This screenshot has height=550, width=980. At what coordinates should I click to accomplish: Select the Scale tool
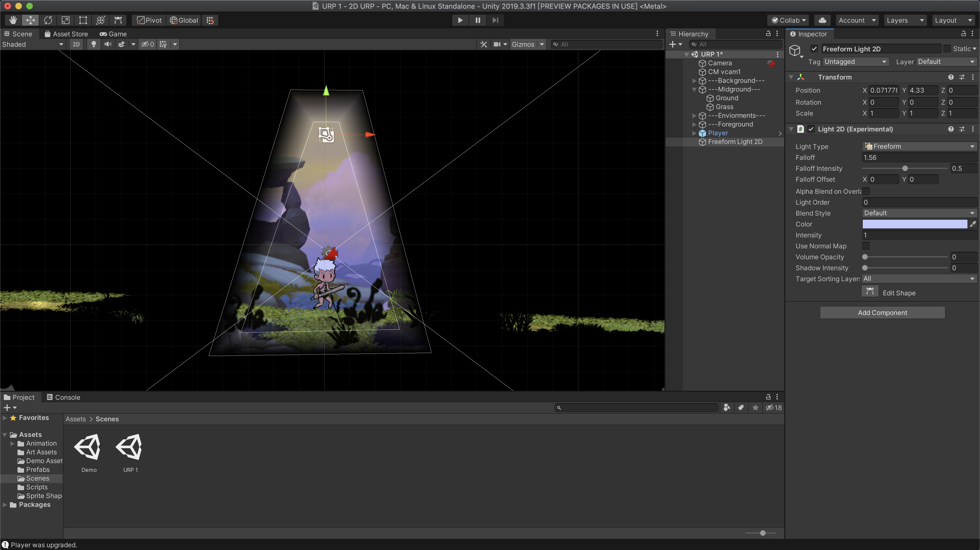point(65,20)
